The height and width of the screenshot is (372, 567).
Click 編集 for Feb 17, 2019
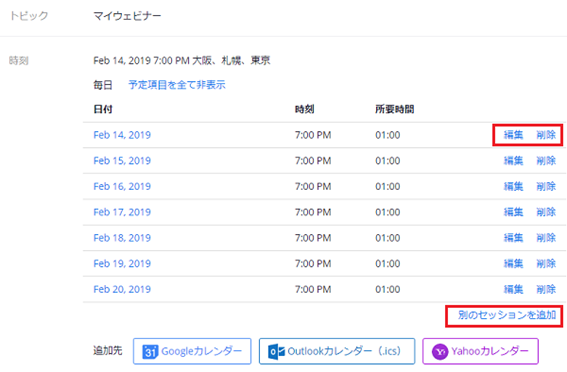click(x=513, y=212)
